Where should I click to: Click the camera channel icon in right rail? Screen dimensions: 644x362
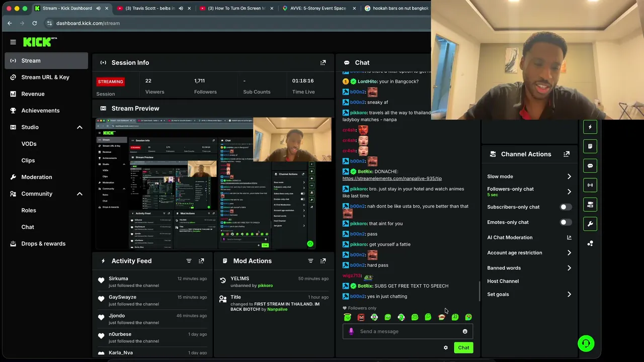point(590,205)
